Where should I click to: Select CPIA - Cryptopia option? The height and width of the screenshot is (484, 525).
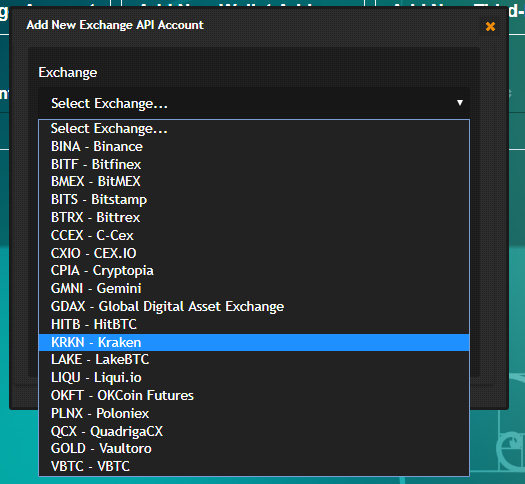click(x=254, y=271)
